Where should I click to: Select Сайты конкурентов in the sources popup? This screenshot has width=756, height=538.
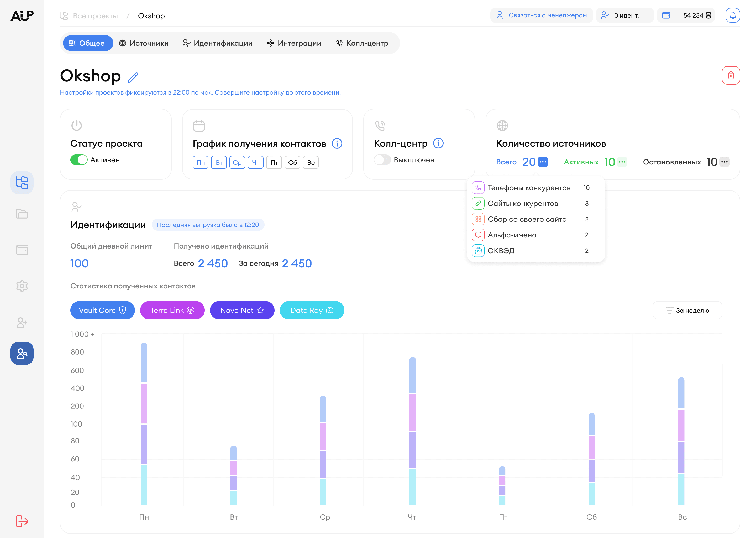click(x=523, y=203)
